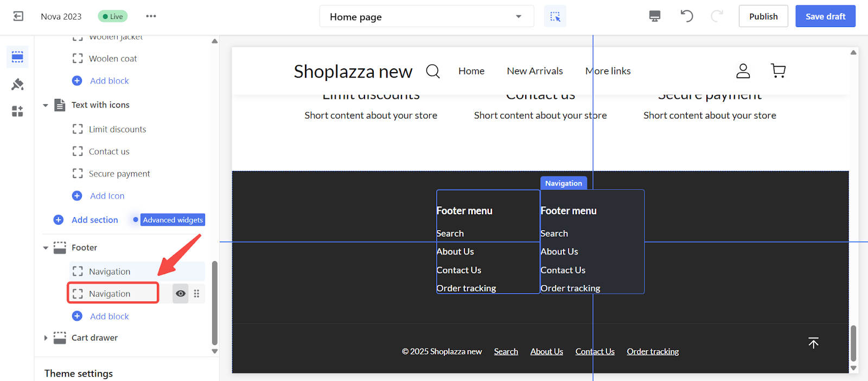Image resolution: width=868 pixels, height=381 pixels.
Task: Expand the Cart drawer section
Action: coord(46,338)
